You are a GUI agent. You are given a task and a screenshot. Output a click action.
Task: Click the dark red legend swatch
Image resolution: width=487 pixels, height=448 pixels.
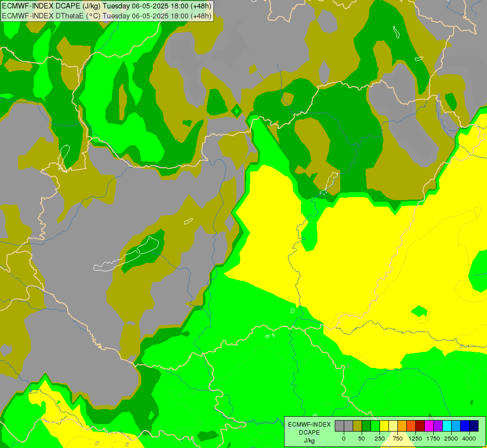point(420,426)
